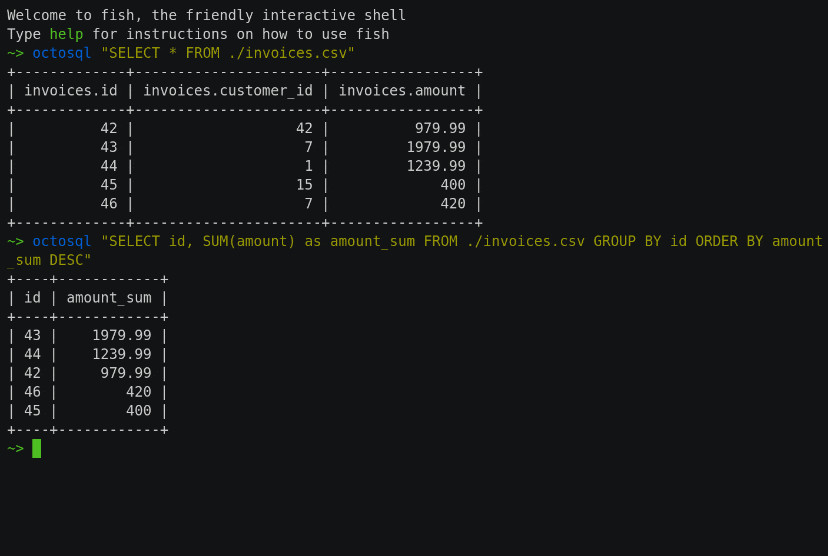Click the id column header in second table
This screenshot has width=828, height=556.
coord(32,298)
